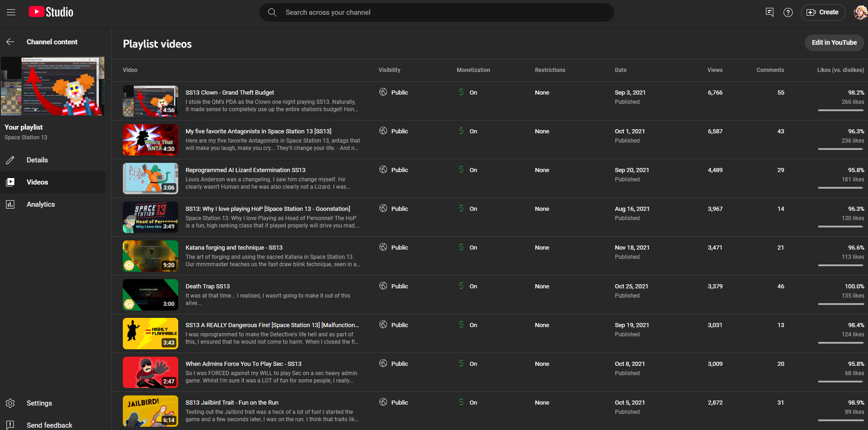
Task: Open the Details menu item
Action: point(53,160)
